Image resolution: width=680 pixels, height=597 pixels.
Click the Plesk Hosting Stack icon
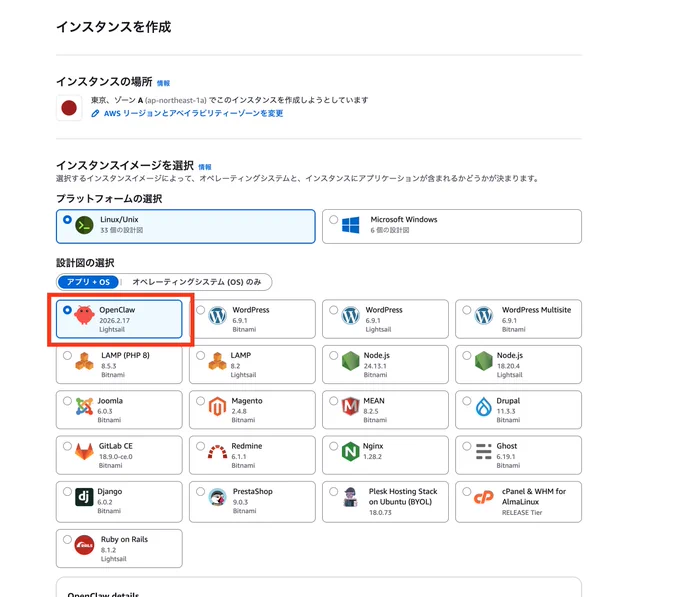(x=350, y=497)
